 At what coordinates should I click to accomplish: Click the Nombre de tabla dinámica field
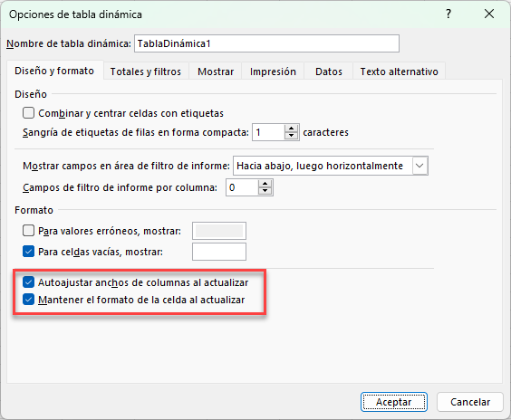tap(266, 43)
